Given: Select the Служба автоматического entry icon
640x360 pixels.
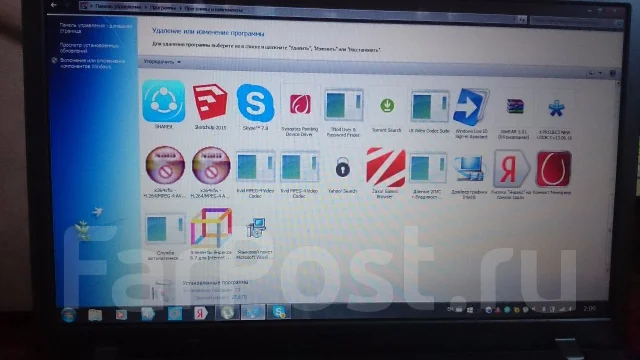Looking at the screenshot, I should click(165, 228).
